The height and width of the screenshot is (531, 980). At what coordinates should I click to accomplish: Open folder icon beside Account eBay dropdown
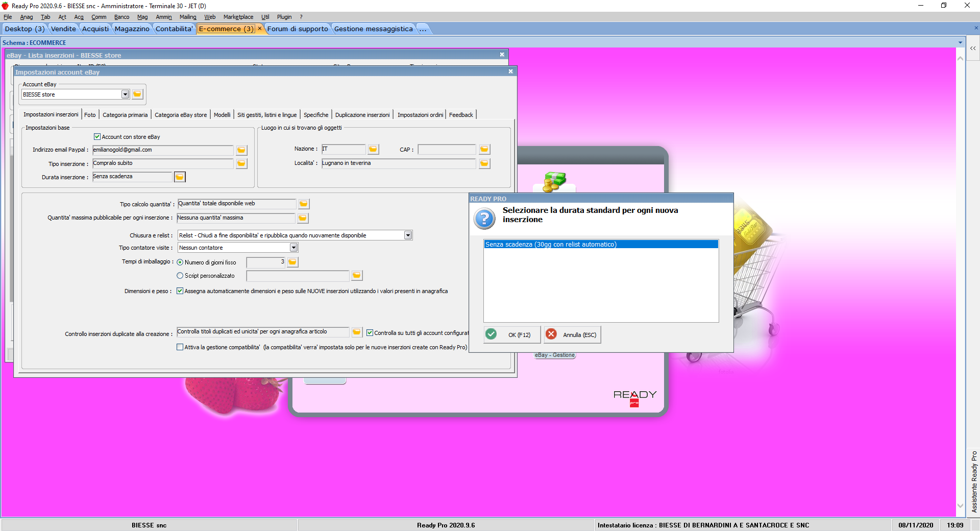point(137,94)
